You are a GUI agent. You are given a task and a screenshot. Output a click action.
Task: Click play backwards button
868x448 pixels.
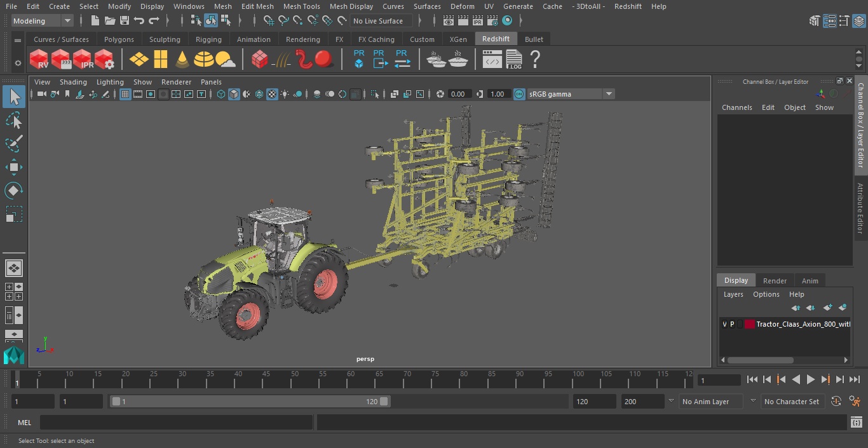click(x=796, y=379)
